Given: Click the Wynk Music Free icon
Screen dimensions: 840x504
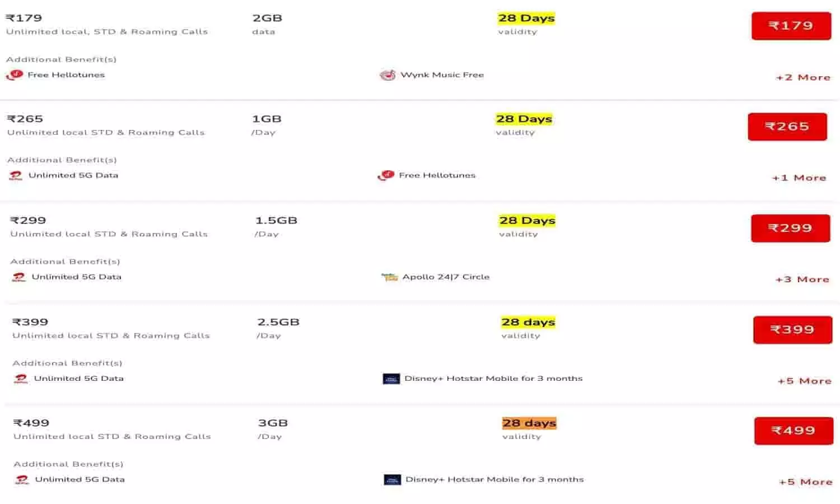Looking at the screenshot, I should (x=388, y=75).
